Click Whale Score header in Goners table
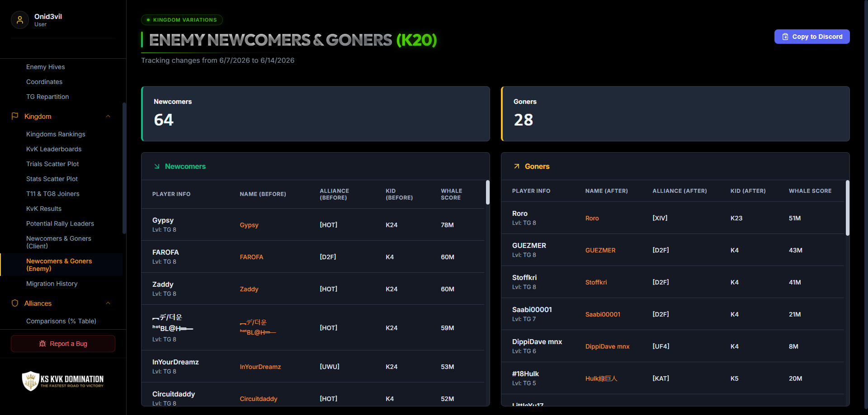This screenshot has height=415, width=868. 810,191
